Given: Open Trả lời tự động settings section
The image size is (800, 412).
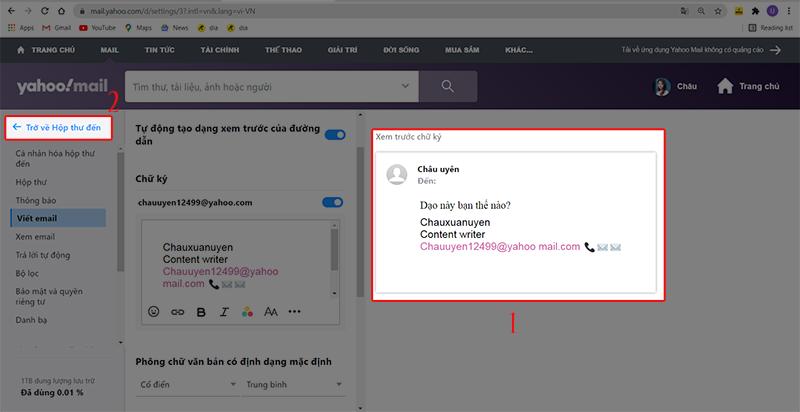Looking at the screenshot, I should pos(43,255).
